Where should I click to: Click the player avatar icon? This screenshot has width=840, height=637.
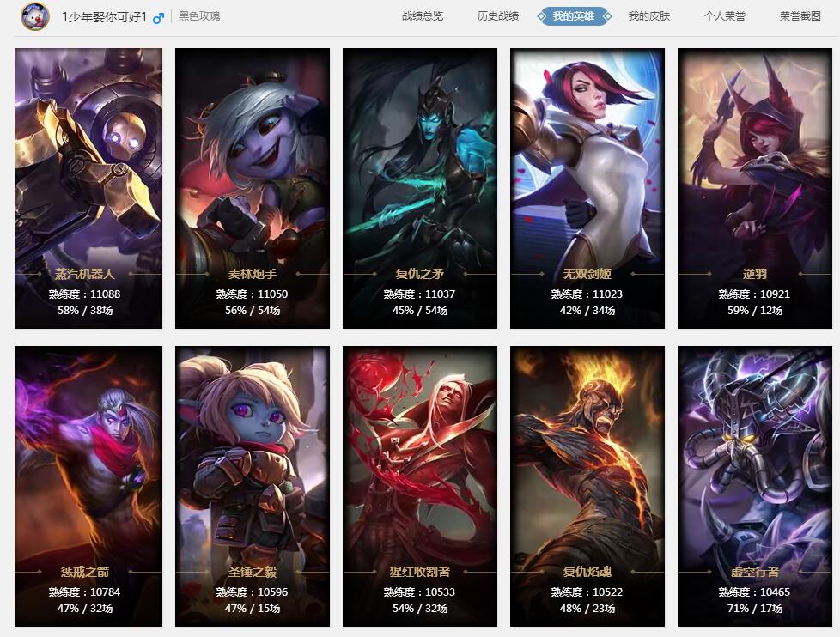pyautogui.click(x=35, y=16)
